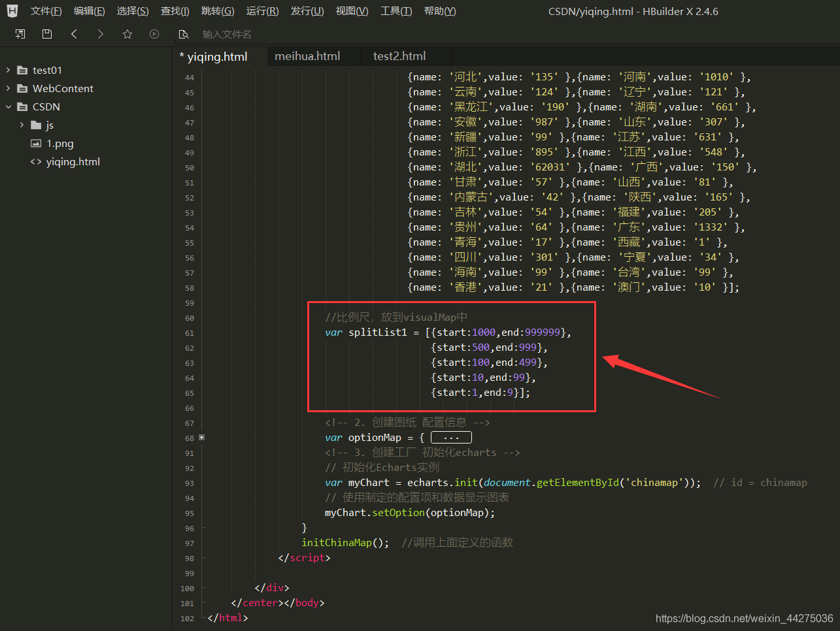Click the comment '//比例尺，放到visualMap中'
Viewport: 840px width, 631px height.
coord(396,317)
